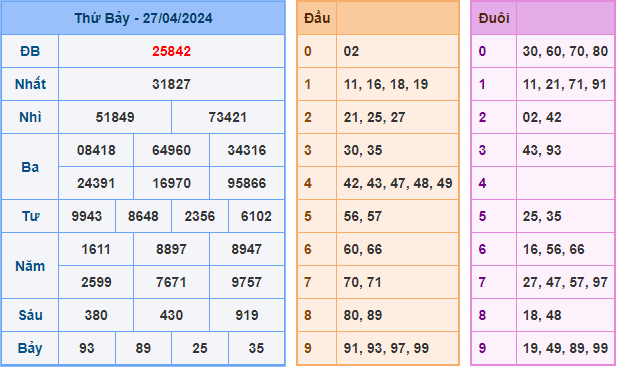617x367 pixels.
Task: Click the Đầu cell '11, 16, 18, 19'
Action: [x=397, y=84]
